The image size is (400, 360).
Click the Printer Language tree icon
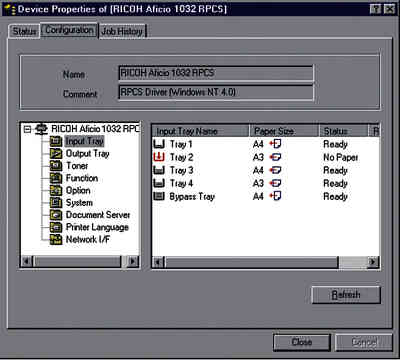(56, 227)
